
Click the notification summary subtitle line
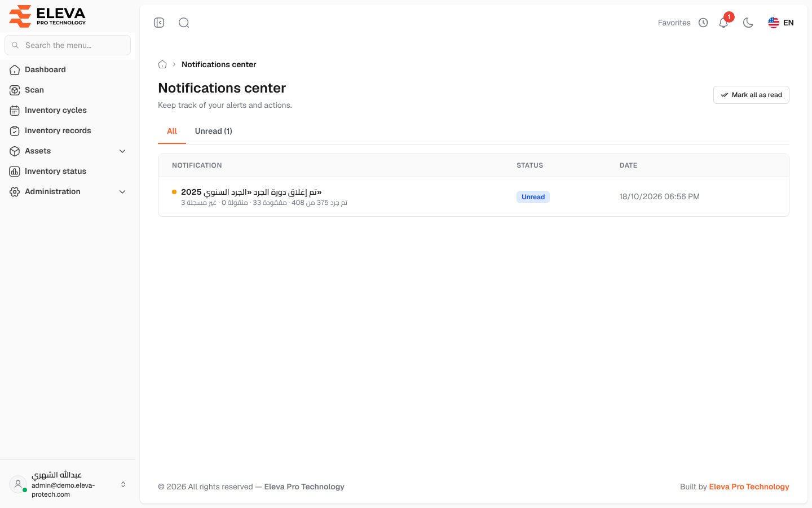264,203
